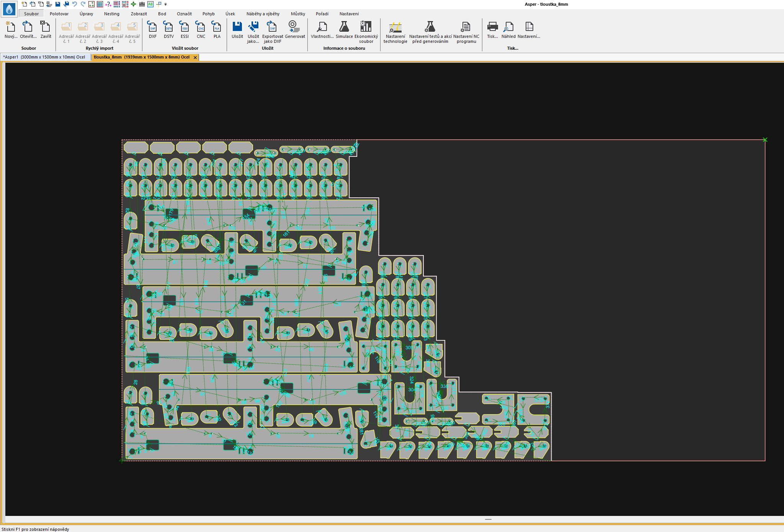The image size is (784, 532).
Task: Open the Nesting ribbon tab
Action: click(111, 14)
